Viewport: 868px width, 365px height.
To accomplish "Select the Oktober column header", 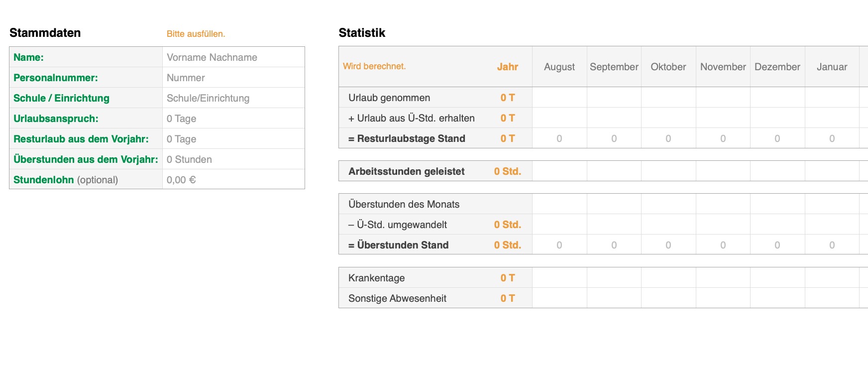I will click(x=668, y=67).
